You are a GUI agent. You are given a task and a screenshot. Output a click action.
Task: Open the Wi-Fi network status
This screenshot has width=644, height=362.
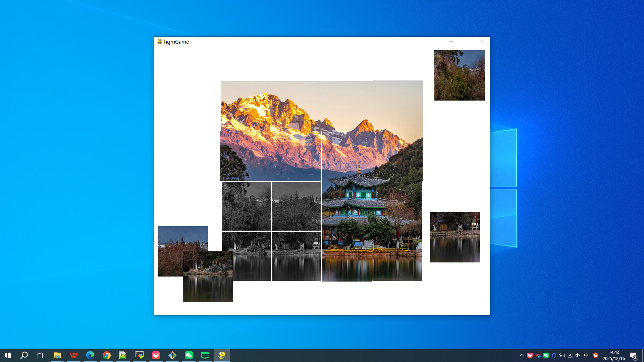pyautogui.click(x=571, y=355)
